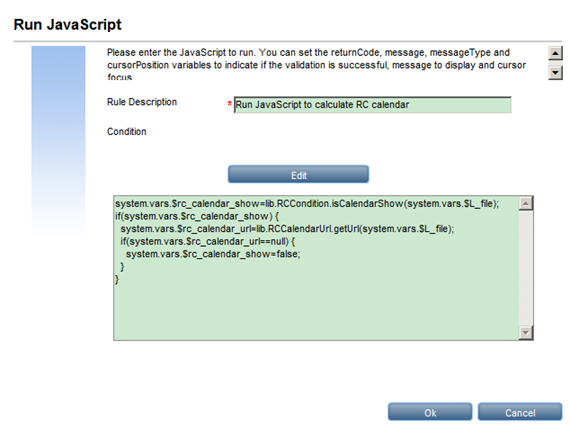Click the red required-field asterisk
The width and height of the screenshot is (570, 430).
click(x=229, y=104)
